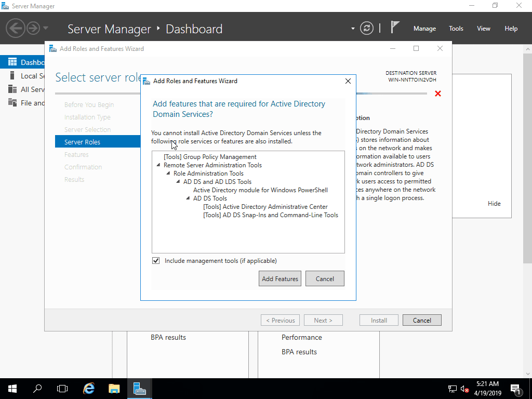Minimize the Add Roles and Features Wizard window
Image resolution: width=532 pixels, height=399 pixels.
tap(393, 48)
